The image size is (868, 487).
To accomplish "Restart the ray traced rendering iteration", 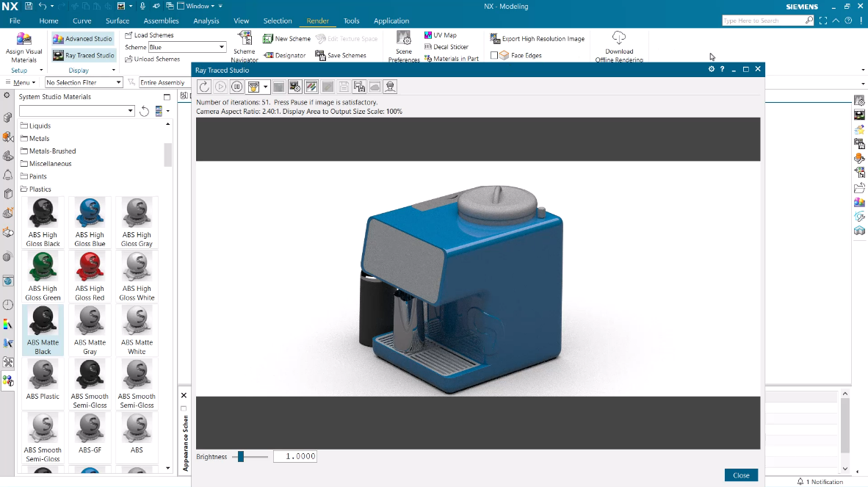I will (203, 86).
